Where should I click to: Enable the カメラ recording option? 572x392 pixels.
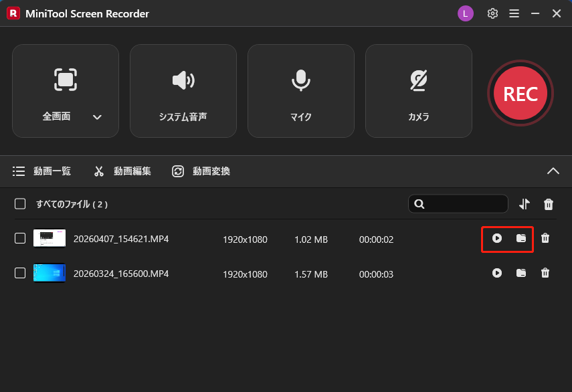[419, 91]
